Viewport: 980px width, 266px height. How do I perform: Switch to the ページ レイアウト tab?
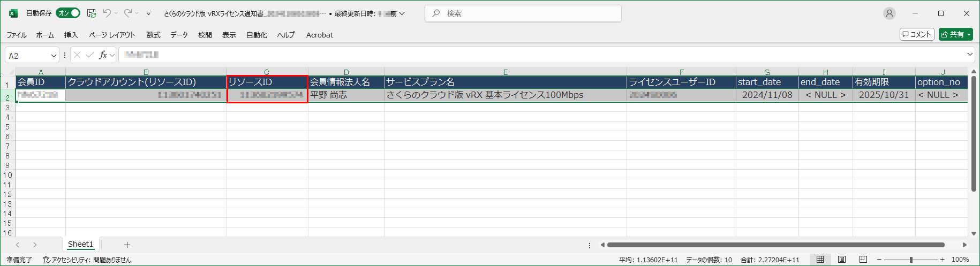pos(112,35)
